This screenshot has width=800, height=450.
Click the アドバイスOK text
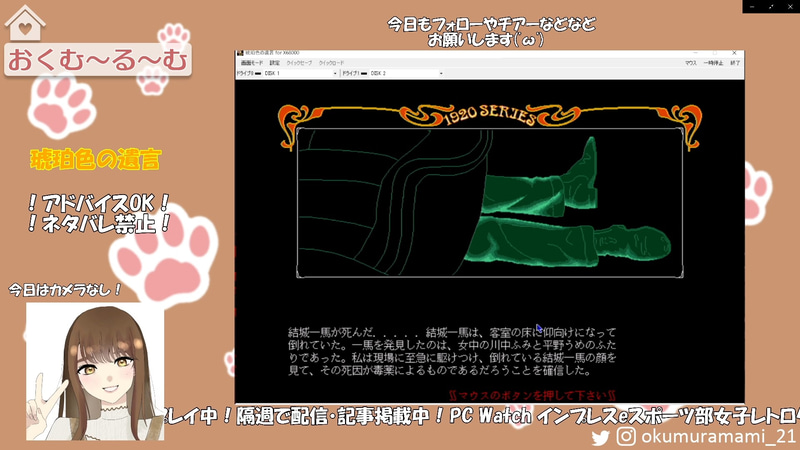click(x=99, y=204)
